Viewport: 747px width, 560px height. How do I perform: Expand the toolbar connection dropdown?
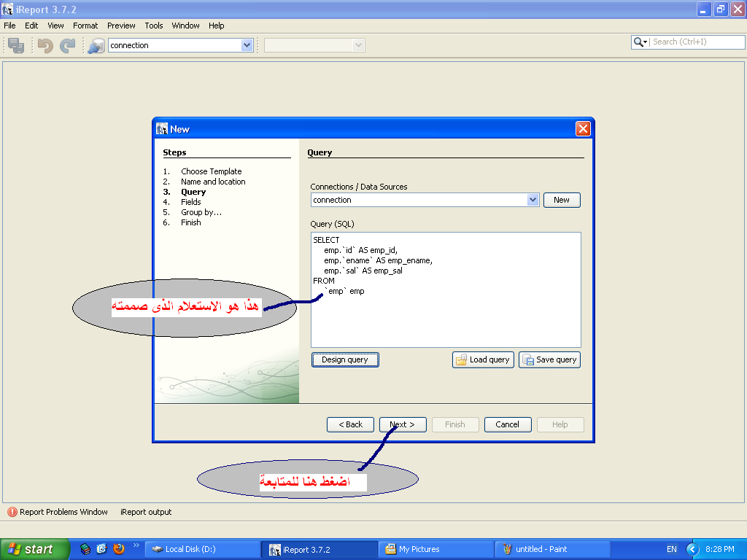point(247,45)
